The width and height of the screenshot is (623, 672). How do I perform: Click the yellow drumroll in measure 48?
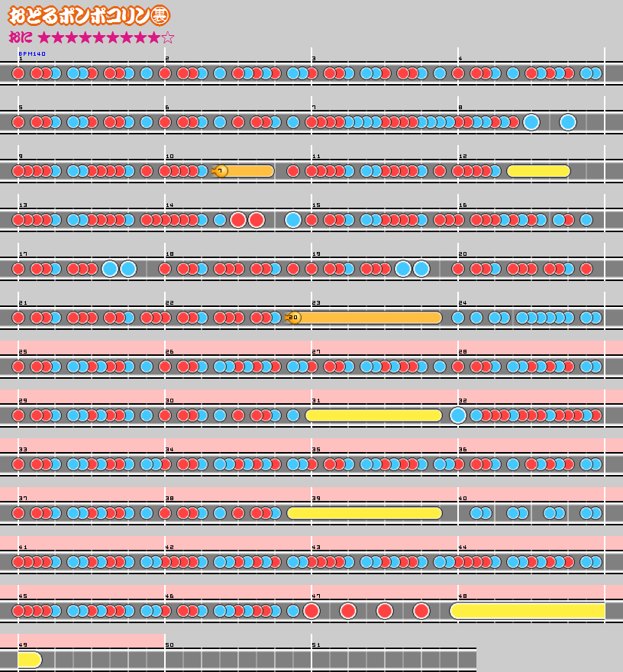(528, 611)
